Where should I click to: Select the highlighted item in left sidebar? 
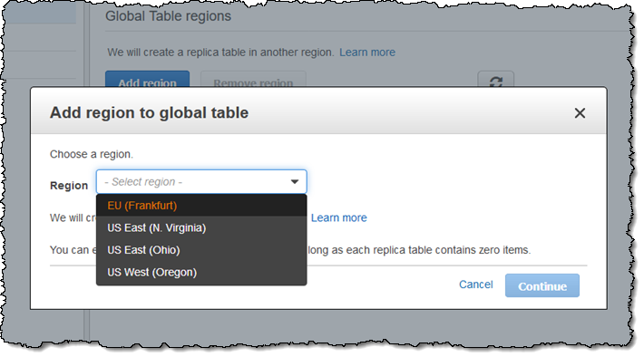coord(40,13)
